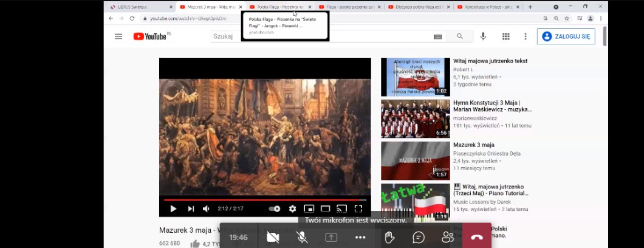Unmute the microphone in Teams toolbar
The image size is (644, 248).
pyautogui.click(x=302, y=237)
